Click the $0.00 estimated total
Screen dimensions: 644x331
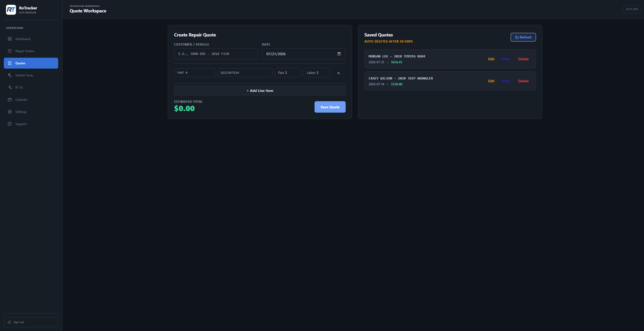[184, 109]
